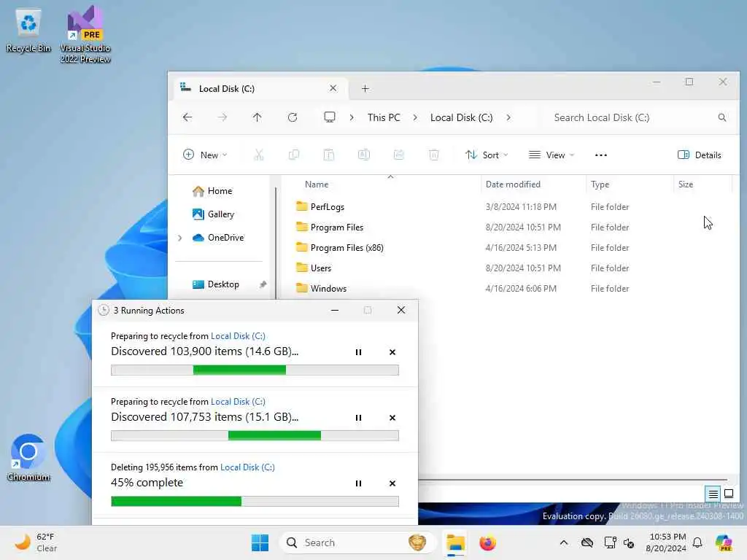Switch to large thumbnails view icon
Viewport: 747px width, 560px height.
[729, 494]
